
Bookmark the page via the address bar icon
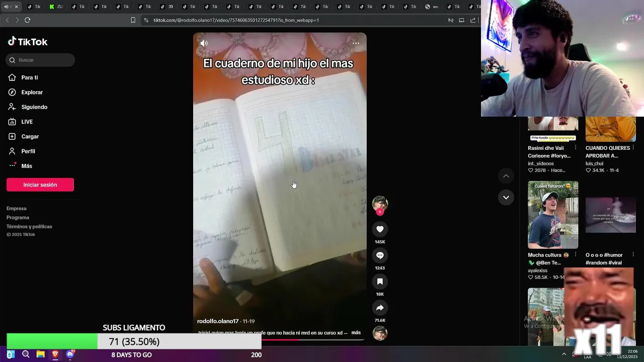coord(133,20)
